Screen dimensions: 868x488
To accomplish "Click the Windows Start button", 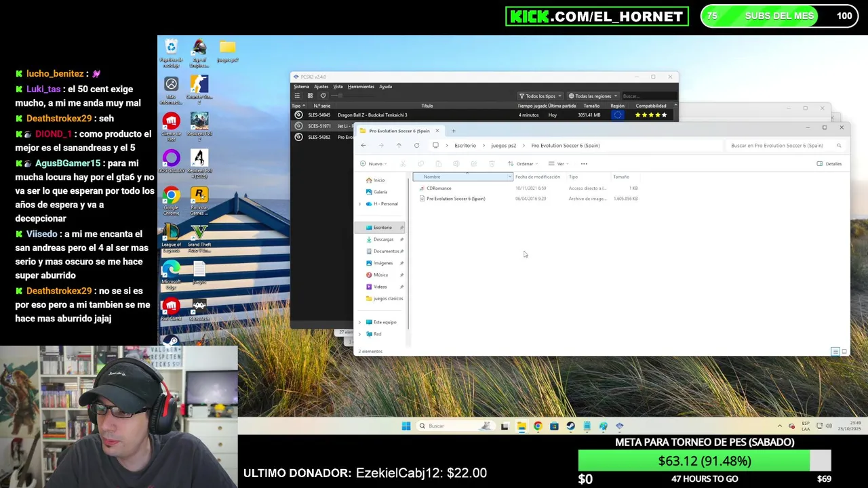I will (x=406, y=426).
